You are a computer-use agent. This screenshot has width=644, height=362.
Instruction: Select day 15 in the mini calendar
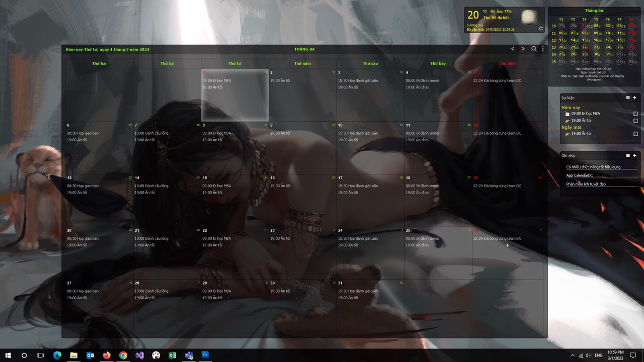[585, 40]
